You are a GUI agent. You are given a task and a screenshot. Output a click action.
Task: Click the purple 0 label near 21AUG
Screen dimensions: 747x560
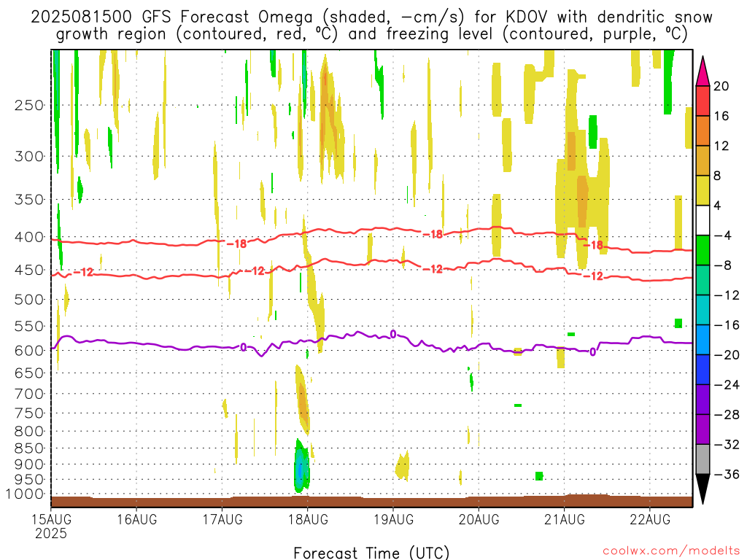point(592,352)
